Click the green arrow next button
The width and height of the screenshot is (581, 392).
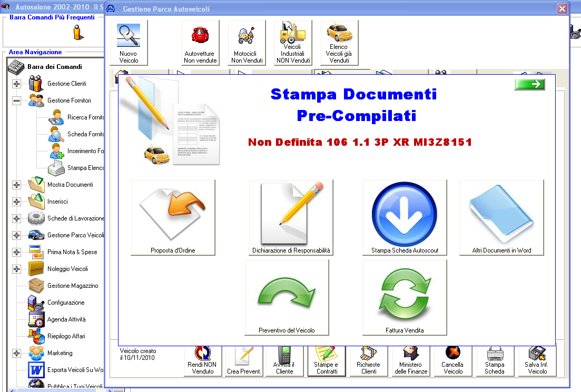(530, 84)
